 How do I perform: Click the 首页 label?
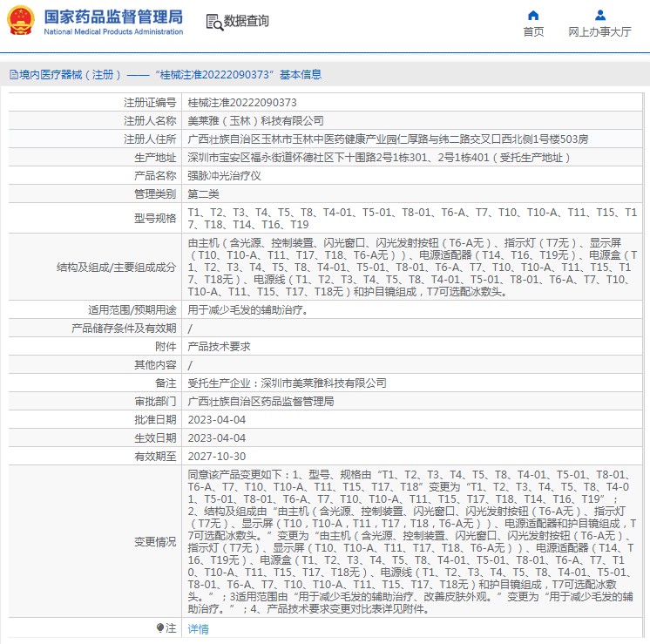coord(533,32)
